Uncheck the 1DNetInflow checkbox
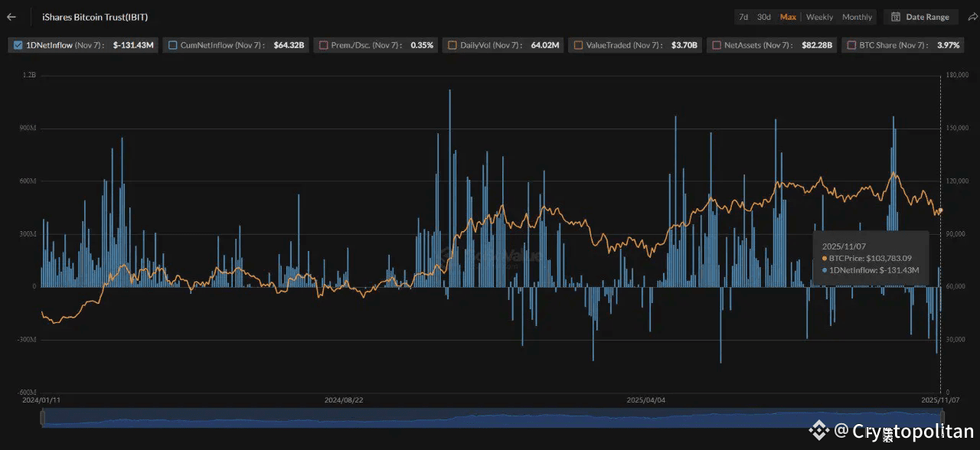 [18, 45]
